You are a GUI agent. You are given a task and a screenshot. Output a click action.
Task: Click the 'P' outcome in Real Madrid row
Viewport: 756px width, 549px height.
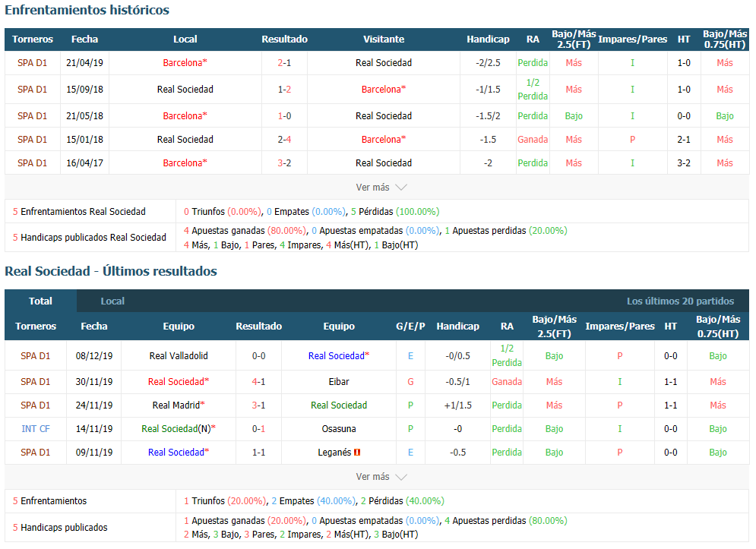410,405
